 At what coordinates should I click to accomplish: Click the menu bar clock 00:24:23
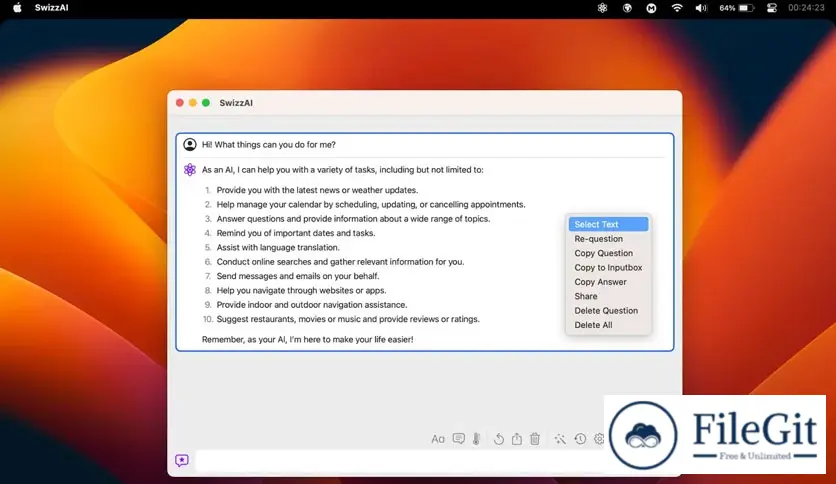(x=806, y=8)
